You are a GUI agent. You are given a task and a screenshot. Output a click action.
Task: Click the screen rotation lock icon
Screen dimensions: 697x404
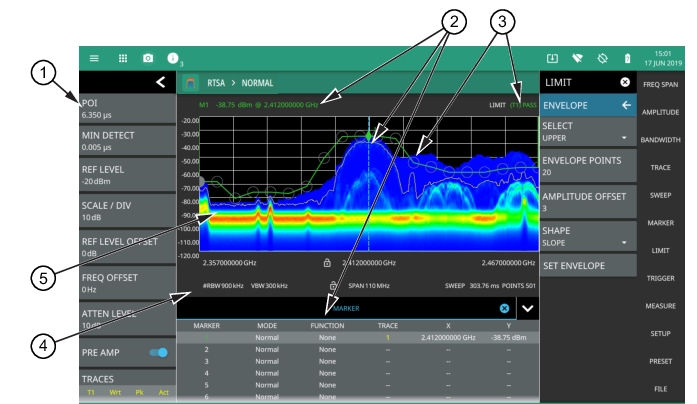(x=602, y=58)
